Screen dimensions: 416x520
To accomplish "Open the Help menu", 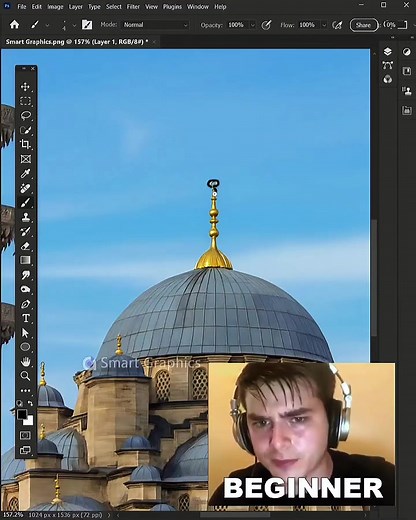I will (220, 7).
